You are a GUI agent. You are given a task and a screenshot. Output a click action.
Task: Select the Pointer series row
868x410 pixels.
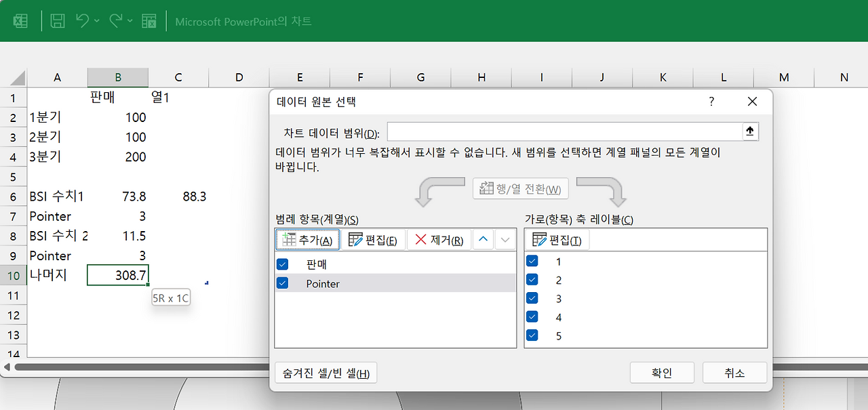click(395, 283)
